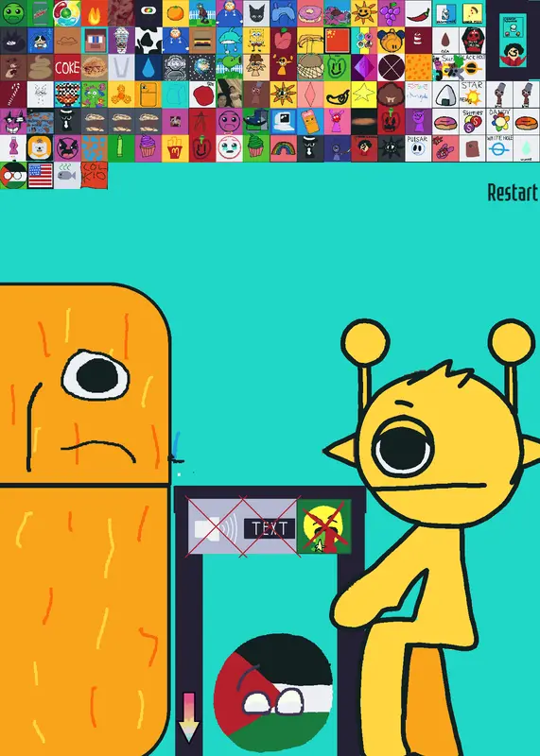
Task: Choose the purple devil character tile
Action: pos(418,122)
